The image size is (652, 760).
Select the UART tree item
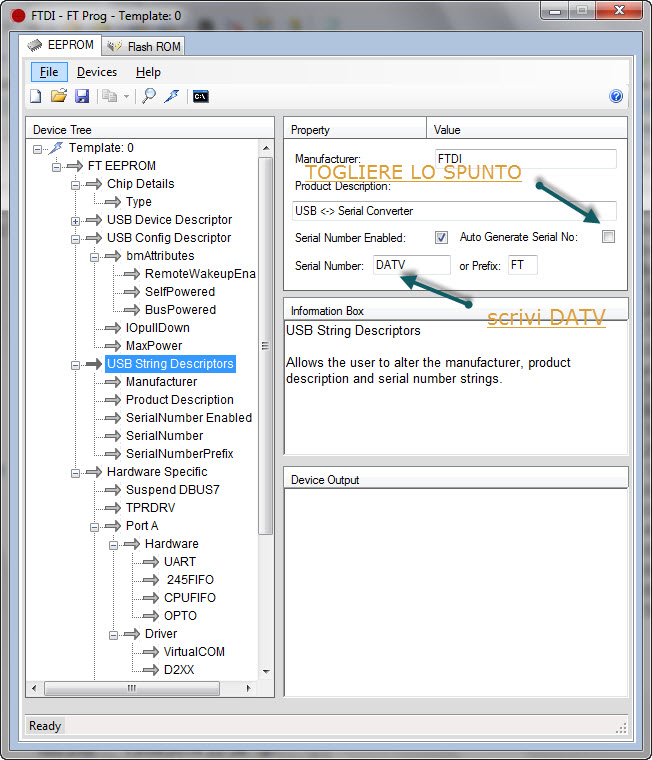(x=180, y=561)
